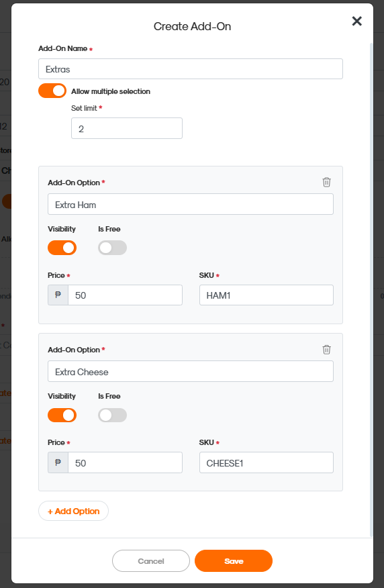Change the CHEESE1 SKU field
384x588 pixels.
tap(267, 462)
